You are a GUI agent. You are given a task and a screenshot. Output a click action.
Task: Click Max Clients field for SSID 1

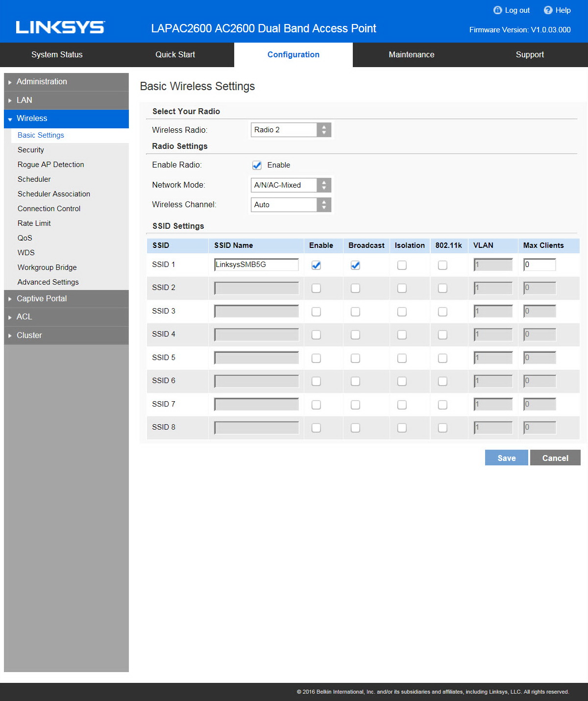pyautogui.click(x=539, y=265)
